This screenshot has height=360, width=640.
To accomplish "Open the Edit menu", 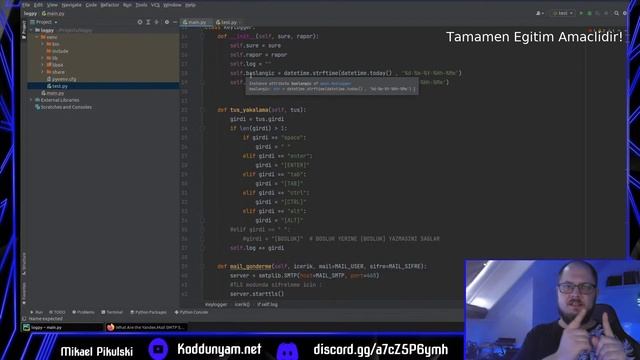I will click(x=38, y=5).
